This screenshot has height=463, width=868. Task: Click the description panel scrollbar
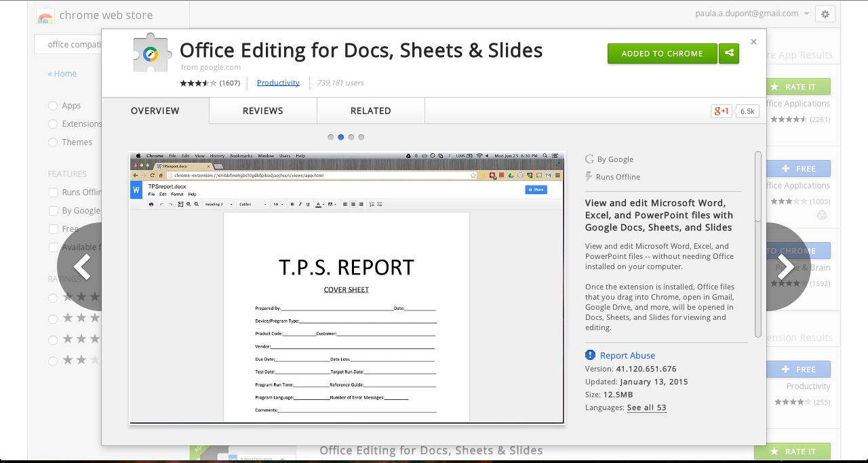click(x=758, y=244)
